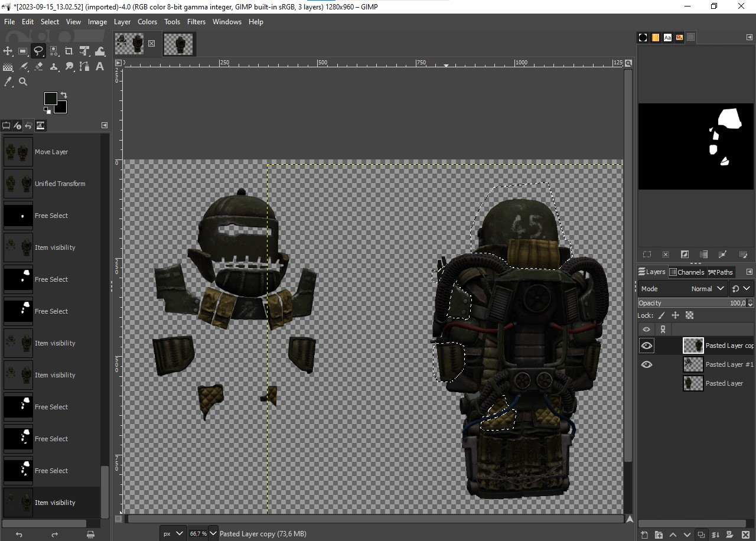
Task: Open the Brushes dock tab
Action: [x=643, y=37]
